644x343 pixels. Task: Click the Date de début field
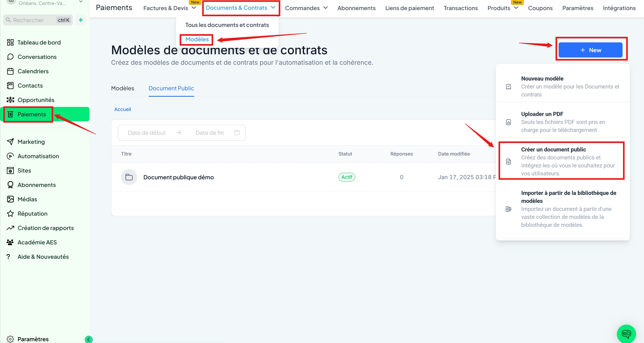(146, 133)
